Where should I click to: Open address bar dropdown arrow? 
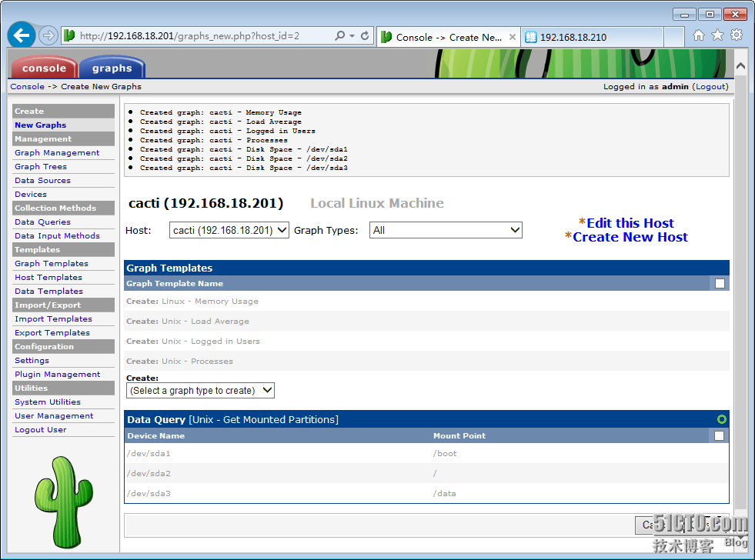point(352,35)
